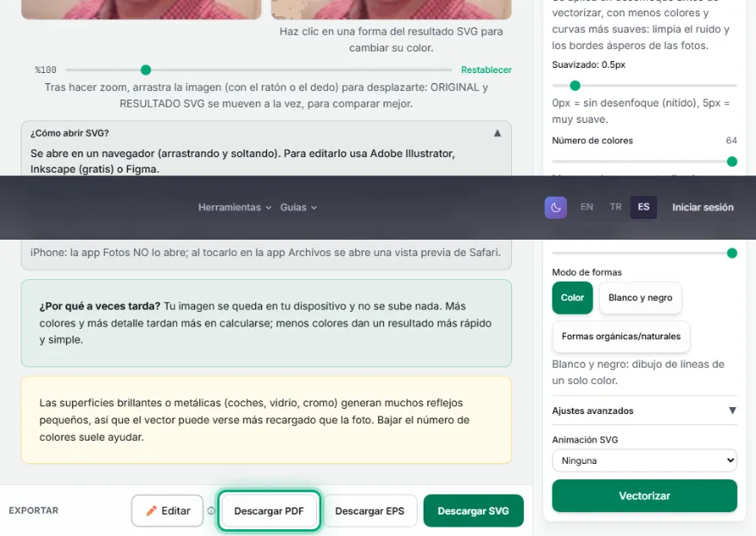The height and width of the screenshot is (536, 756).
Task: Expand the Ajustes avanzados section
Action: point(644,411)
